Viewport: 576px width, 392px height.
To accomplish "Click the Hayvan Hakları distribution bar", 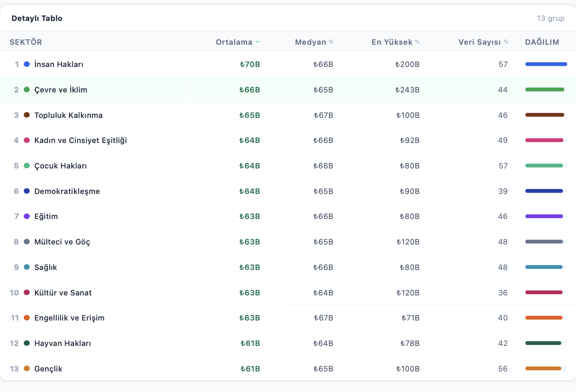I will pyautogui.click(x=546, y=343).
